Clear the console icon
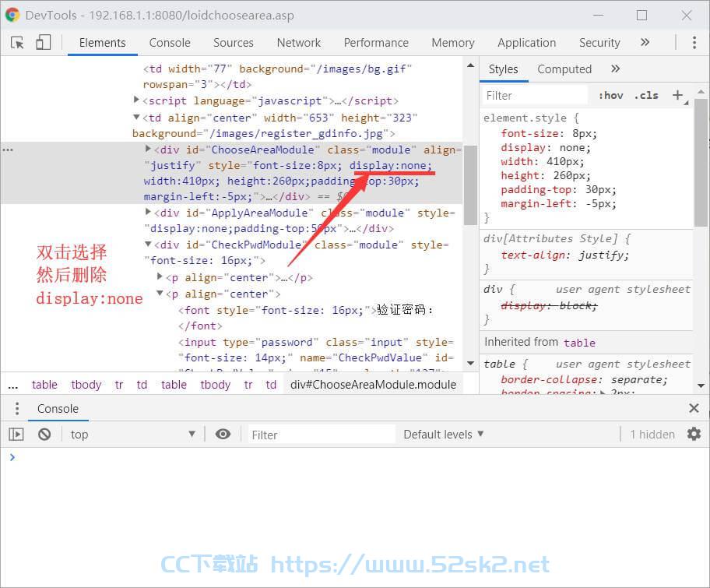 coord(44,435)
